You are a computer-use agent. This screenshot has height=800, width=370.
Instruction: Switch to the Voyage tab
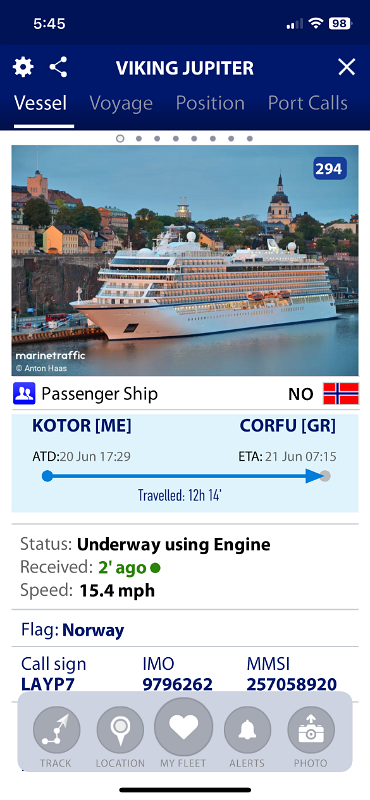[121, 103]
